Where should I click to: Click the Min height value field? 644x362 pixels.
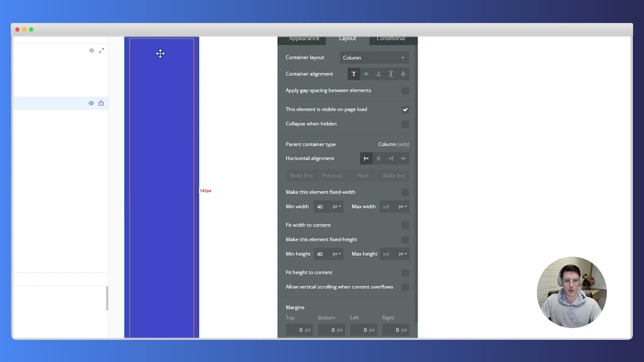(x=323, y=254)
